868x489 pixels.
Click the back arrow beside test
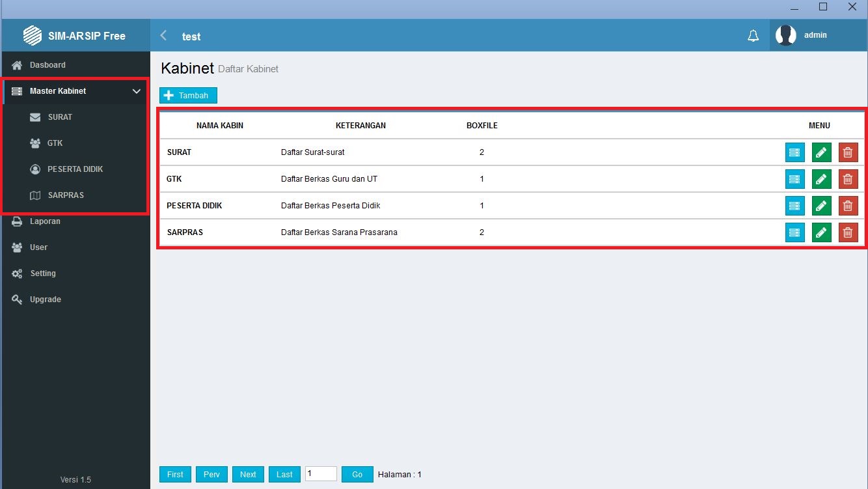coord(163,36)
